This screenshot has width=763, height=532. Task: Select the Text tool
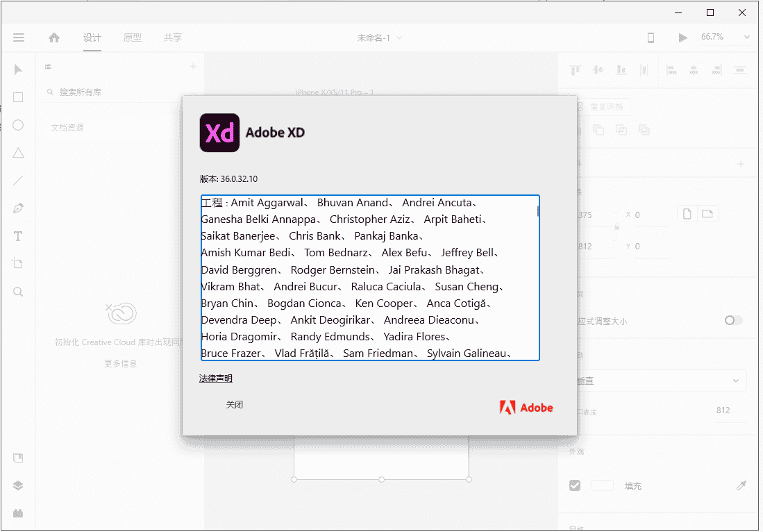tap(19, 236)
